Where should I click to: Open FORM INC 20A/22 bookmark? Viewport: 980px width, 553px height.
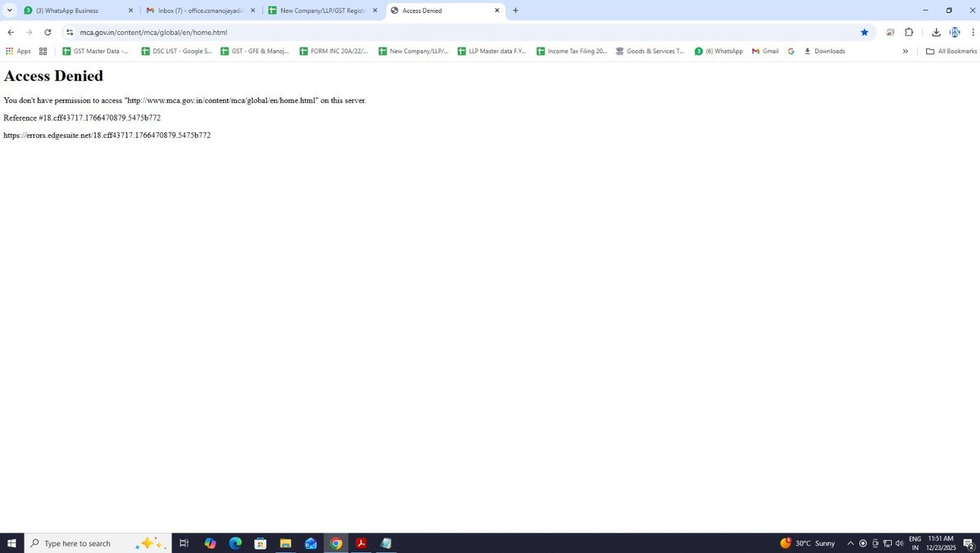333,51
